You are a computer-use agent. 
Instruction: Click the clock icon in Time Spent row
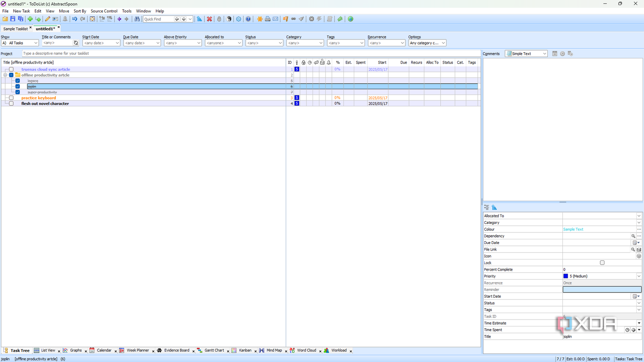tap(627, 330)
